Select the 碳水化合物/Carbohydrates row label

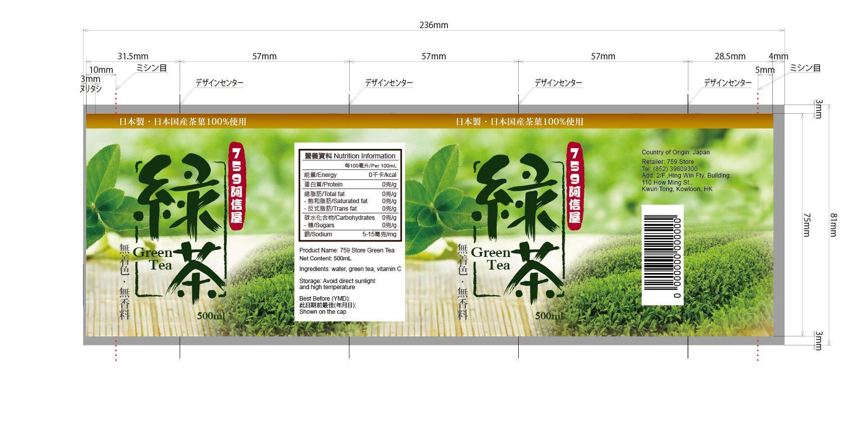pyautogui.click(x=339, y=218)
